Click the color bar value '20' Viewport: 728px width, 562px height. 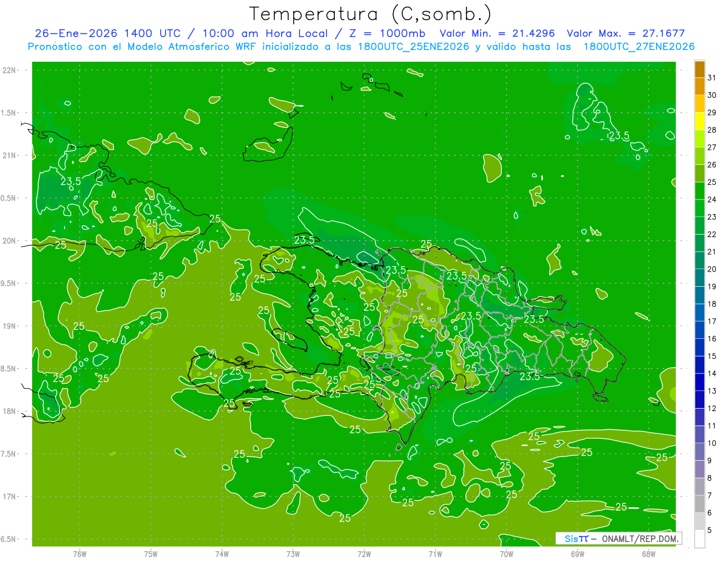point(712,269)
